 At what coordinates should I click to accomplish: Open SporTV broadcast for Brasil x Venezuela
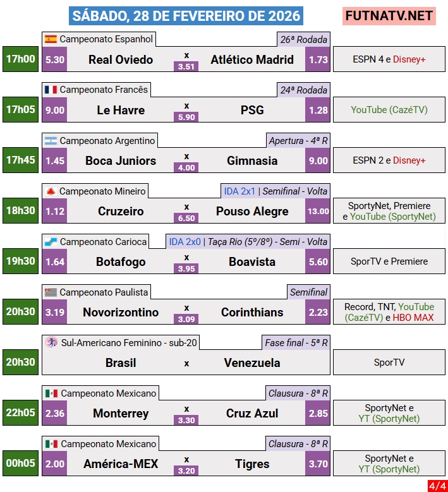point(389,363)
